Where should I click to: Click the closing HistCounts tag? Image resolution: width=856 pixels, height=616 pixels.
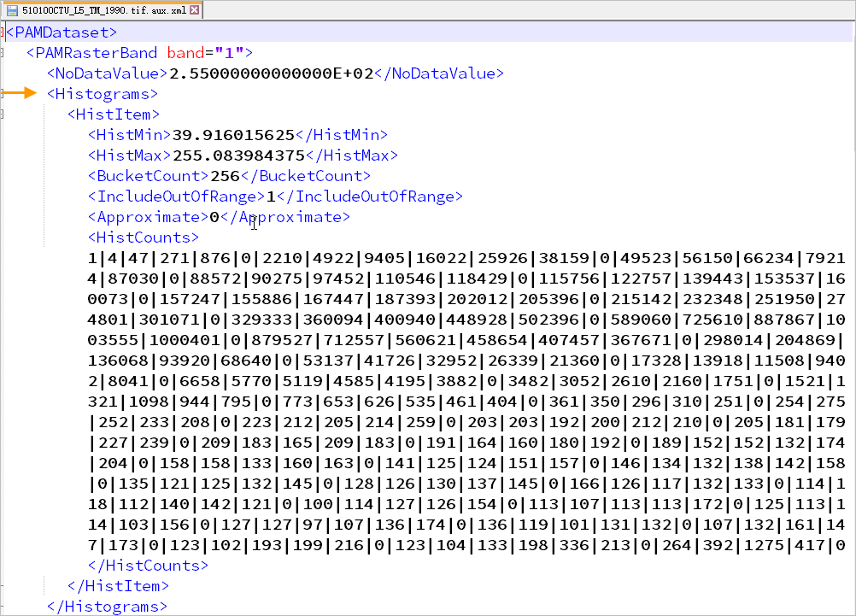coord(149,566)
